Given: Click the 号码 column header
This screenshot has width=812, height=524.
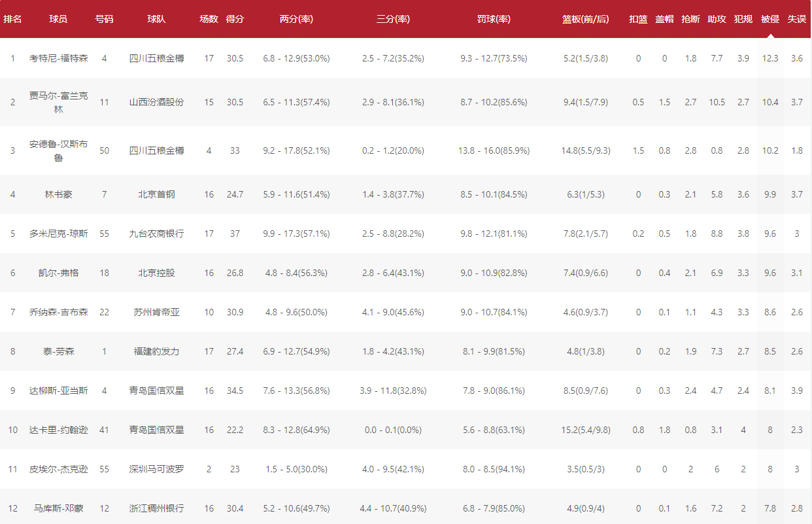Looking at the screenshot, I should (x=104, y=20).
